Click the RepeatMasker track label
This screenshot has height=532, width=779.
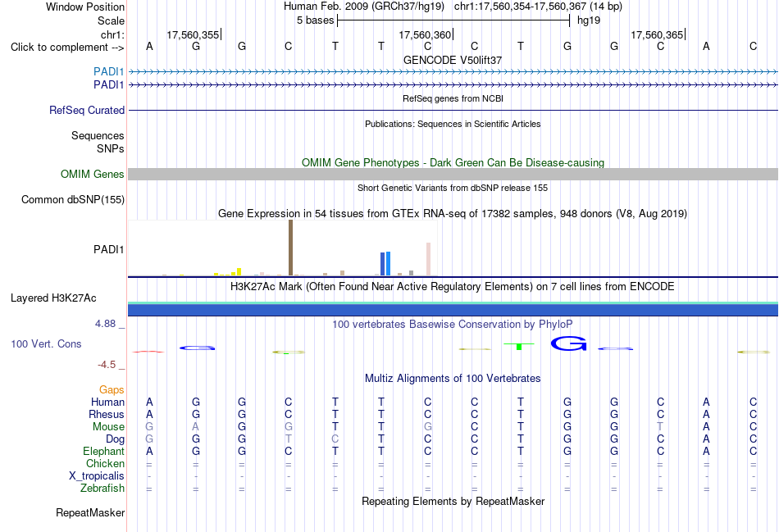[x=90, y=512]
